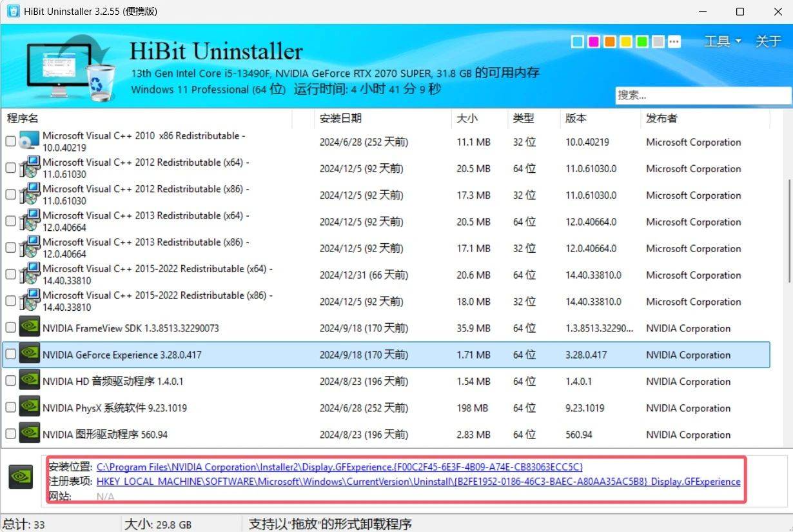The height and width of the screenshot is (532, 793).
Task: Check the Visual C++ 2013 (x86) checkbox
Action: 10,248
